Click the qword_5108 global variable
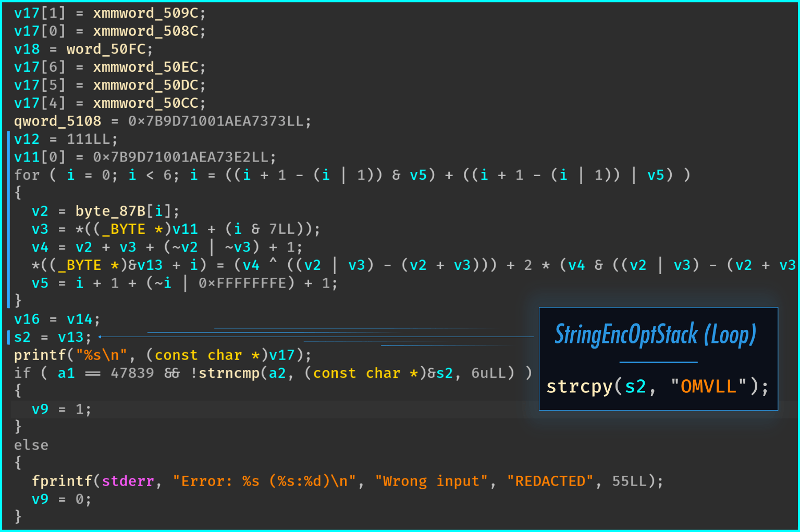 point(56,121)
